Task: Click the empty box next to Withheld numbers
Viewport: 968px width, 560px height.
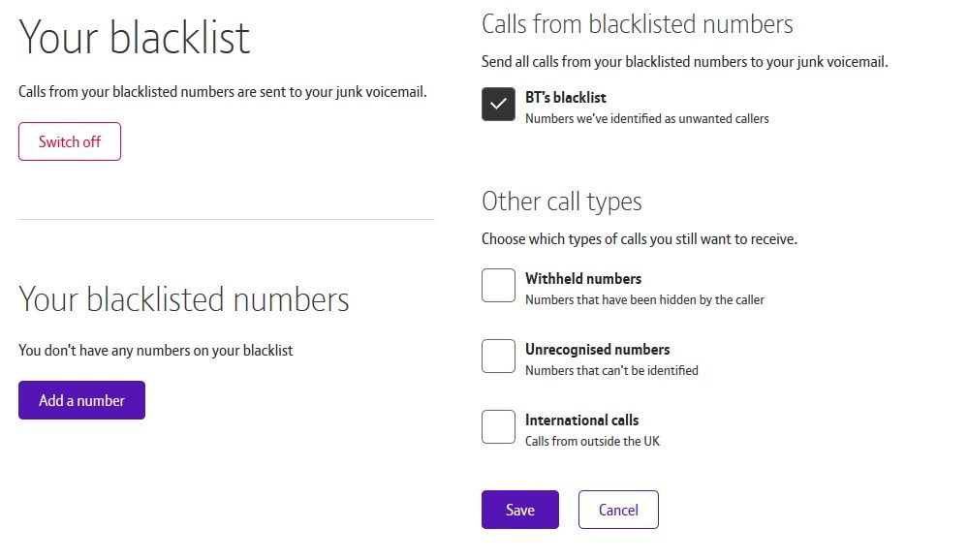Action: 498,285
